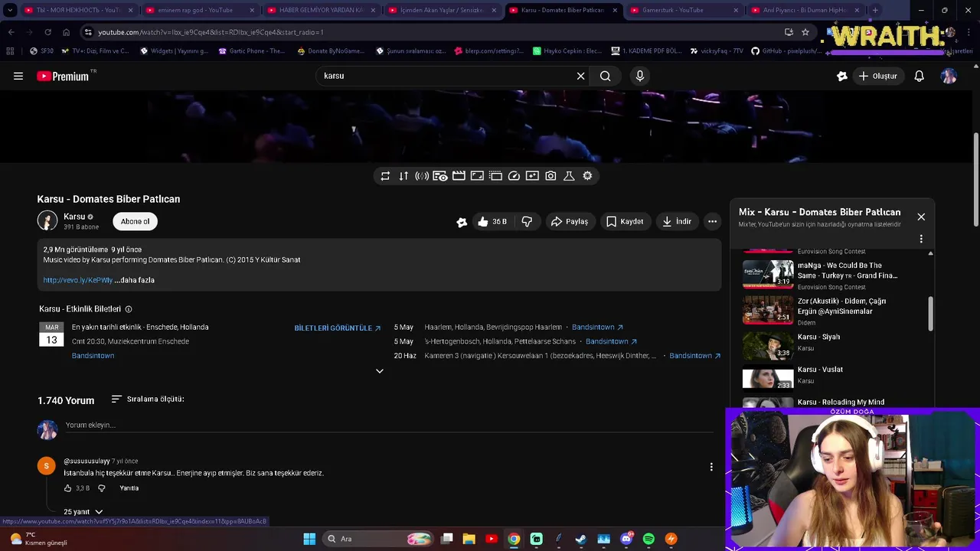Open Karsu channel avatar

(x=47, y=221)
